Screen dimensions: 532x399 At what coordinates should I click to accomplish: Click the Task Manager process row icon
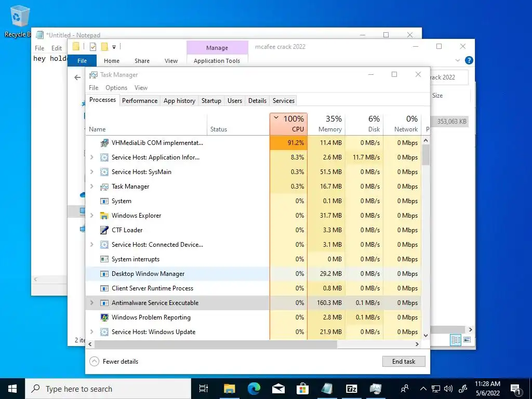(x=104, y=187)
